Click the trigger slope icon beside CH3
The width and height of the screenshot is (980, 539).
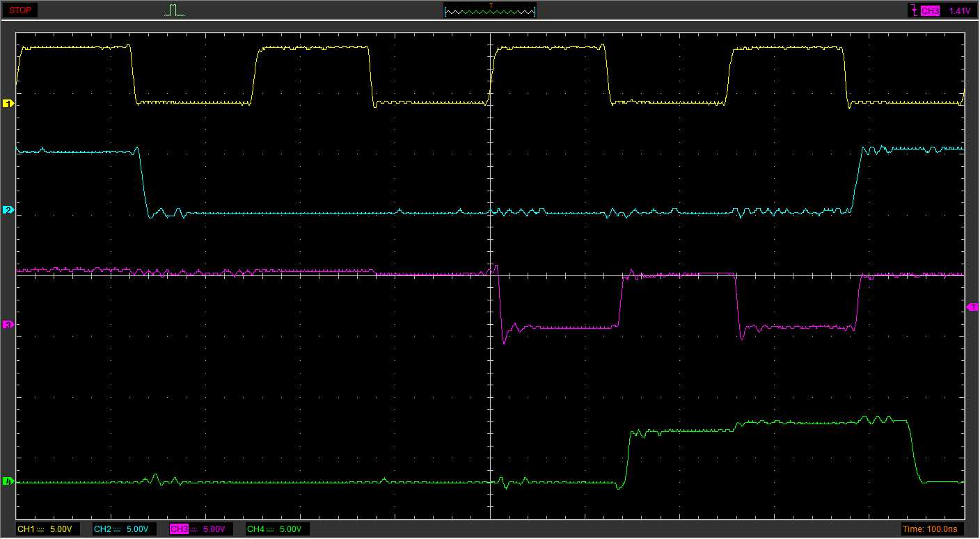912,10
